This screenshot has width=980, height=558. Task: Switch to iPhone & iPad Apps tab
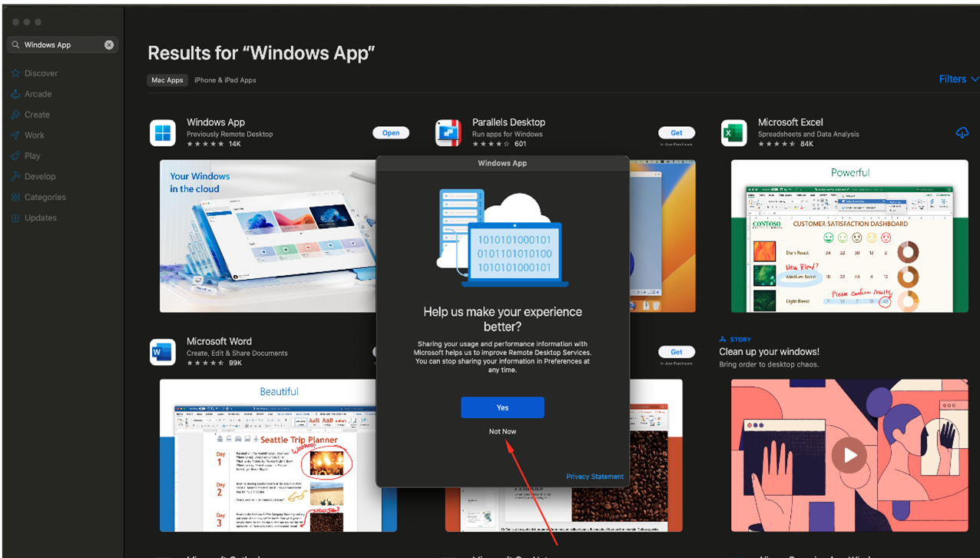[x=225, y=80]
